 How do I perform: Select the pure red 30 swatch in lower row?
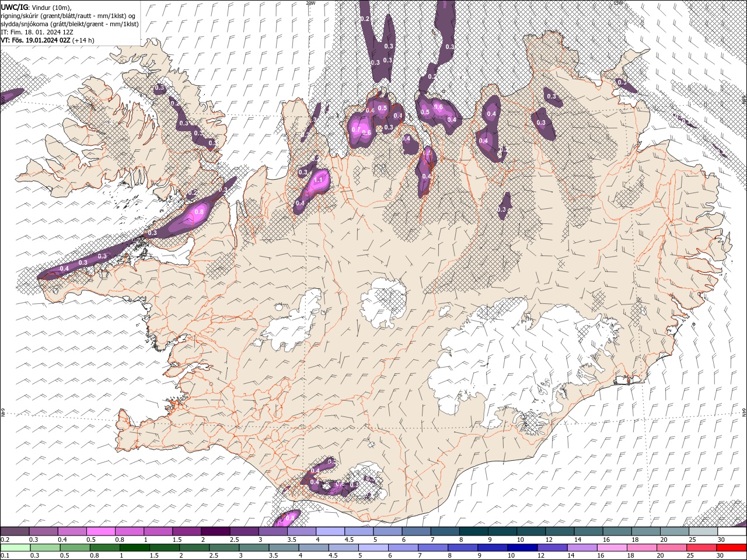(731, 548)
